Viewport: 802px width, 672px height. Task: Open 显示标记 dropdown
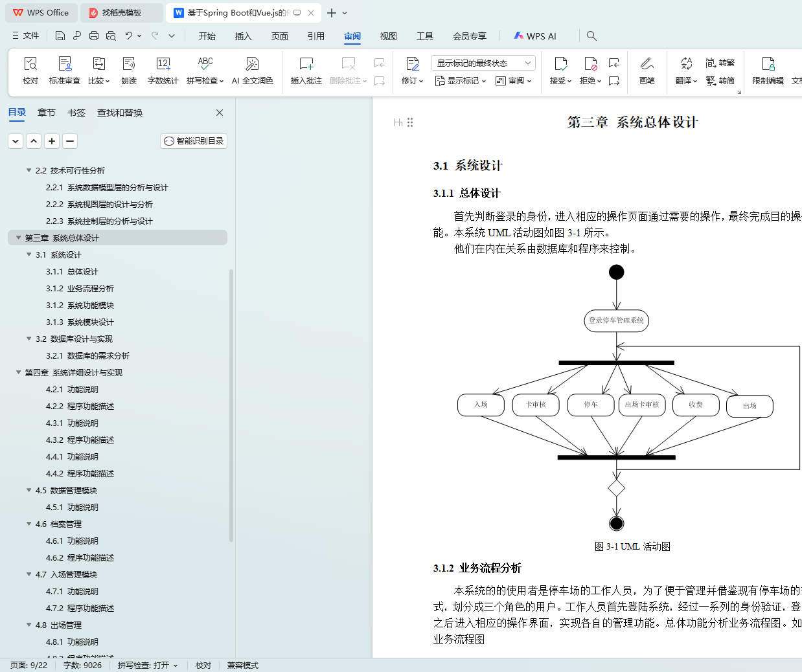(x=461, y=81)
